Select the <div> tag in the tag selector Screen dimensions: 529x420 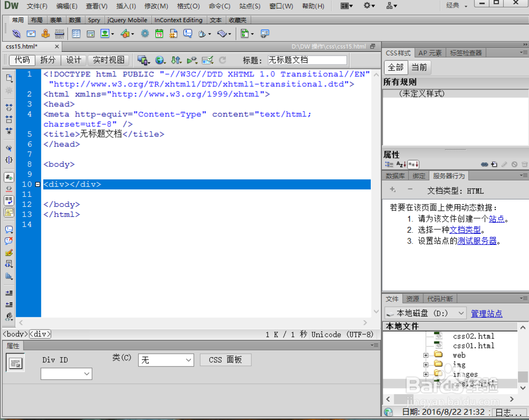[x=40, y=334]
